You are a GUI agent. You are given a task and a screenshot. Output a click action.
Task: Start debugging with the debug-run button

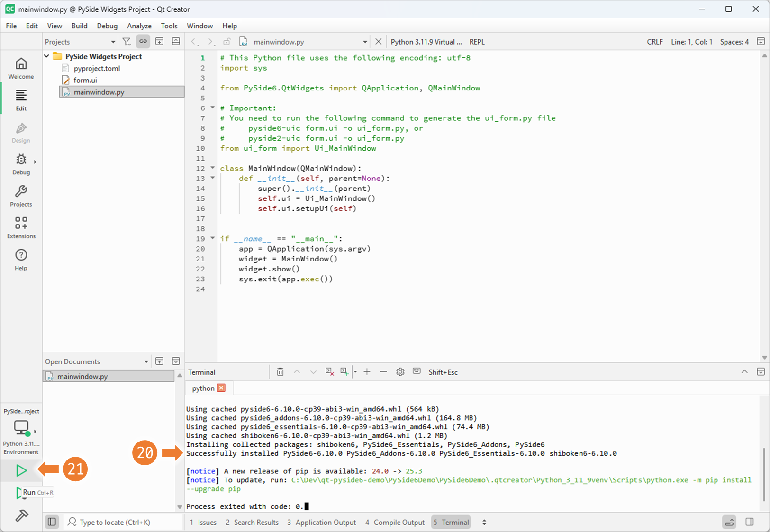[20, 493]
